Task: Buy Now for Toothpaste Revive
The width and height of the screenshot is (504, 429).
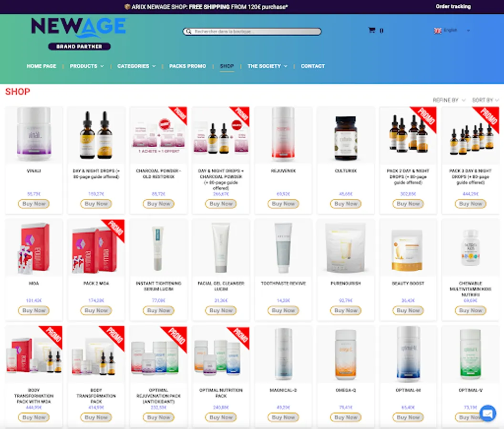Action: point(283,310)
